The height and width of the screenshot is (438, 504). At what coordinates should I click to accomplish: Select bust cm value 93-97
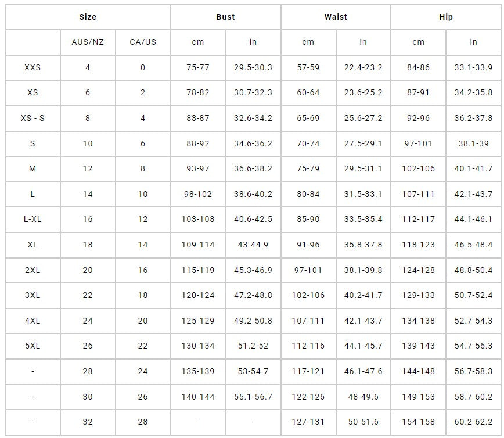tap(198, 168)
